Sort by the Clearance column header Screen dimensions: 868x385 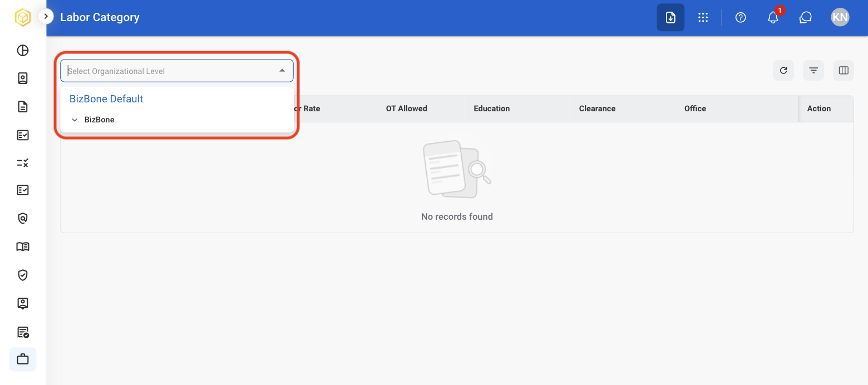click(597, 108)
